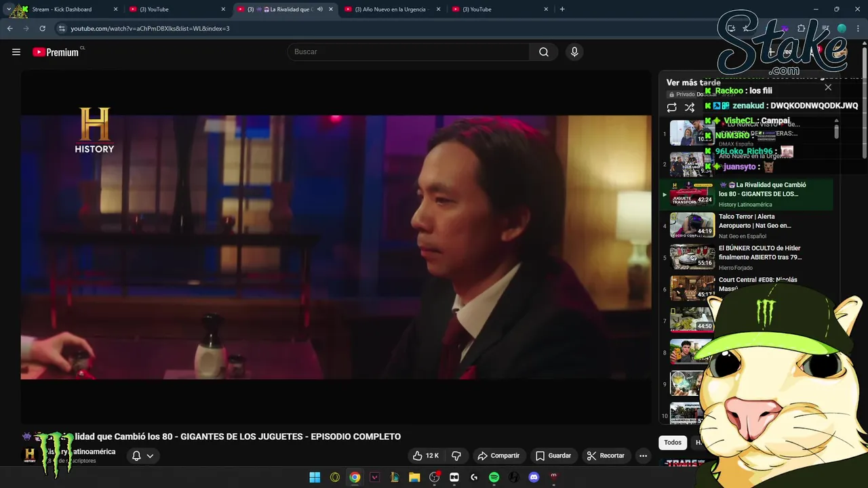Click the 42:24 History playlist thumbnail
This screenshot has width=868, height=488.
[692, 194]
